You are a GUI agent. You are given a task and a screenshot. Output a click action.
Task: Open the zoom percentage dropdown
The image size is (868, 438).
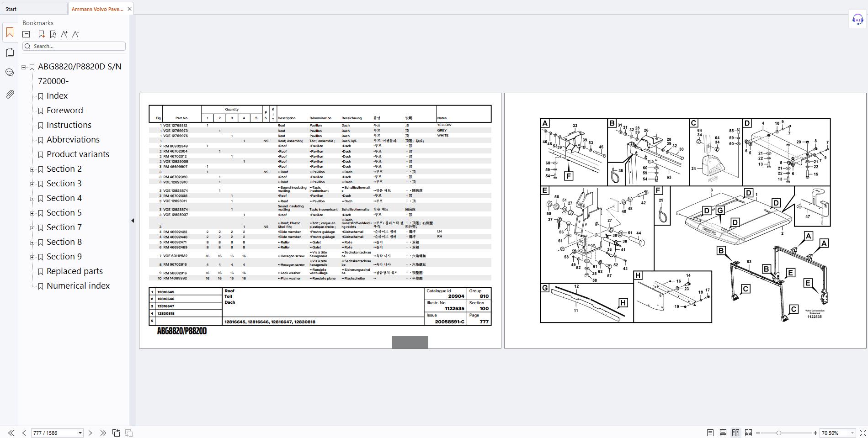point(852,433)
